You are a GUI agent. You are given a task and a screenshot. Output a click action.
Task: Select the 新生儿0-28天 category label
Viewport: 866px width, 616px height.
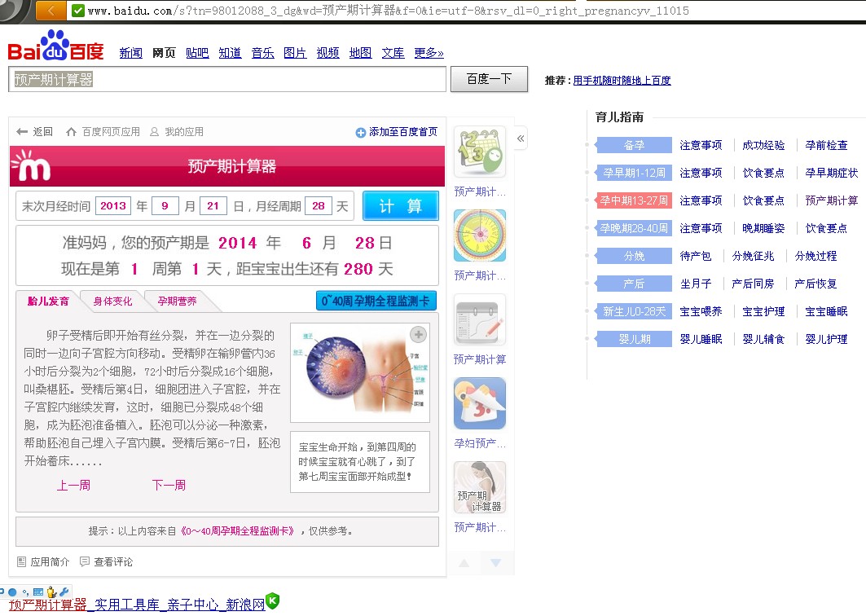click(x=634, y=311)
